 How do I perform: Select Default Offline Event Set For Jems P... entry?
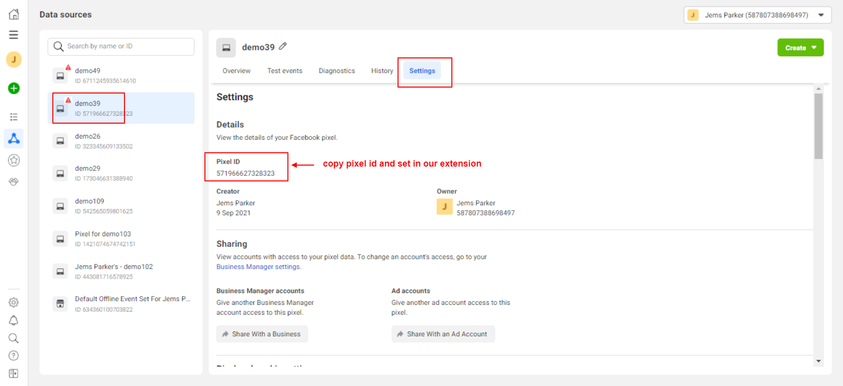coord(121,304)
